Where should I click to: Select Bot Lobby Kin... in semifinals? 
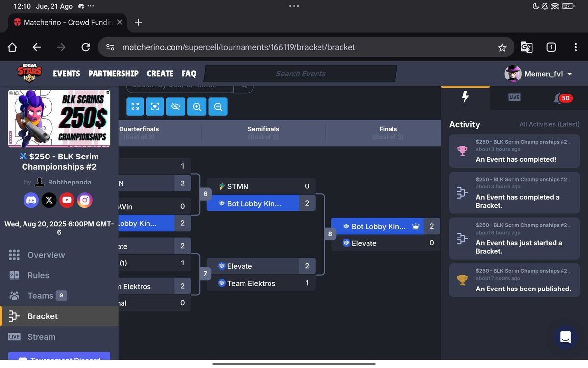[x=261, y=203]
